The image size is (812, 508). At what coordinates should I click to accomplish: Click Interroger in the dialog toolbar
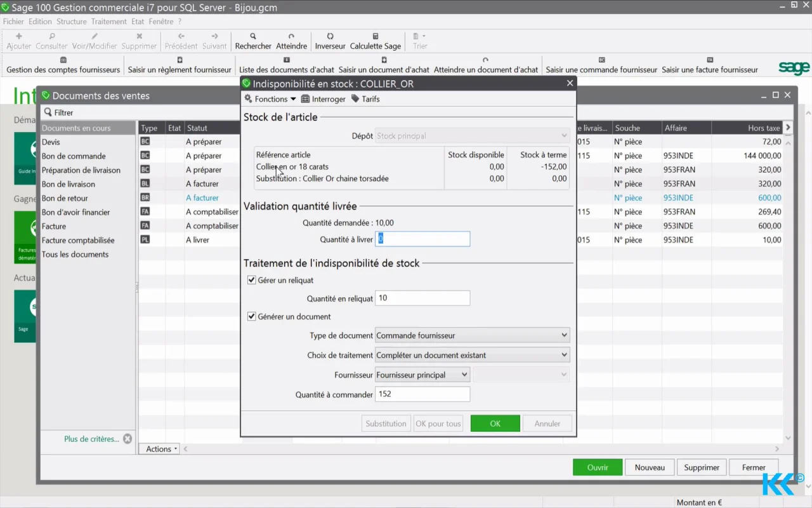(324, 99)
